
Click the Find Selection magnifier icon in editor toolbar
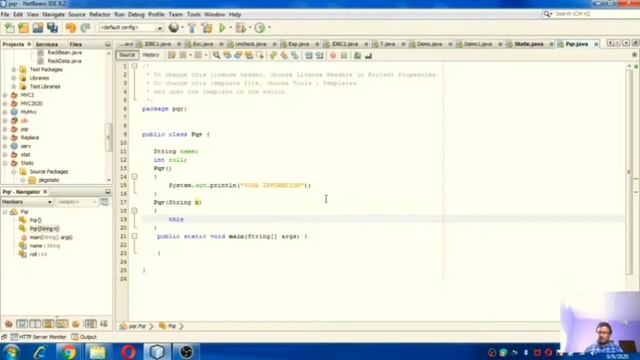pos(216,55)
